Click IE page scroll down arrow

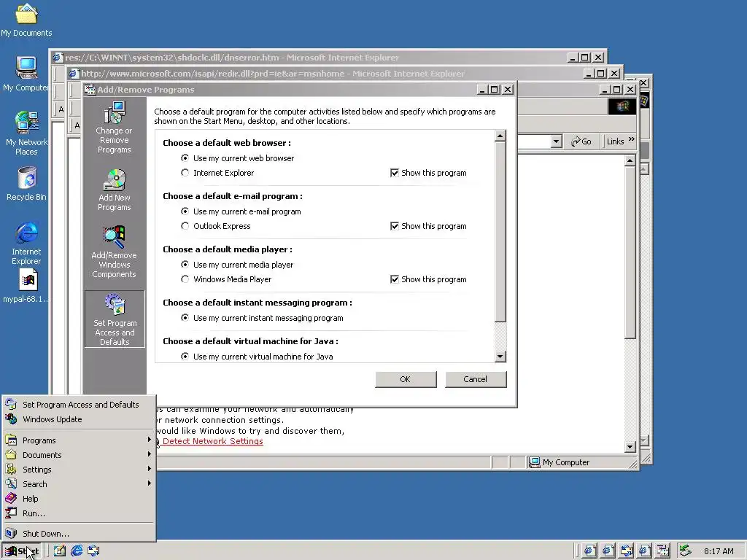[x=630, y=447]
